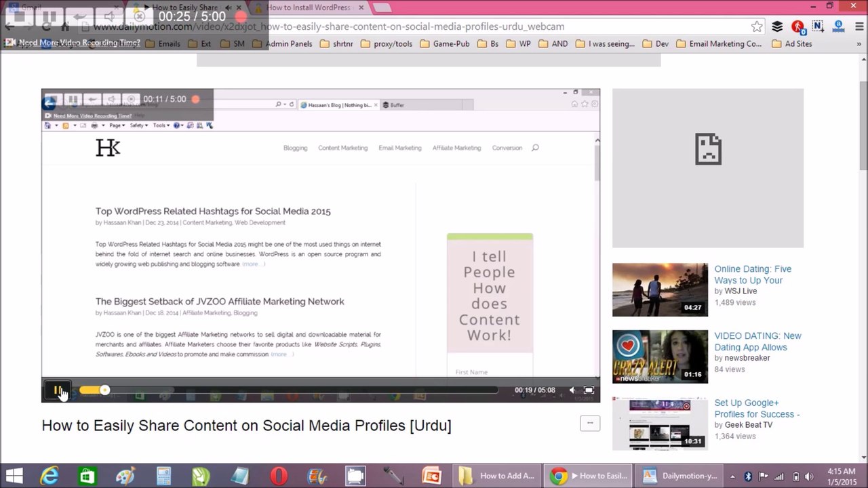Open the Windows Store taskbar icon
The height and width of the screenshot is (488, 868).
coord(87,476)
